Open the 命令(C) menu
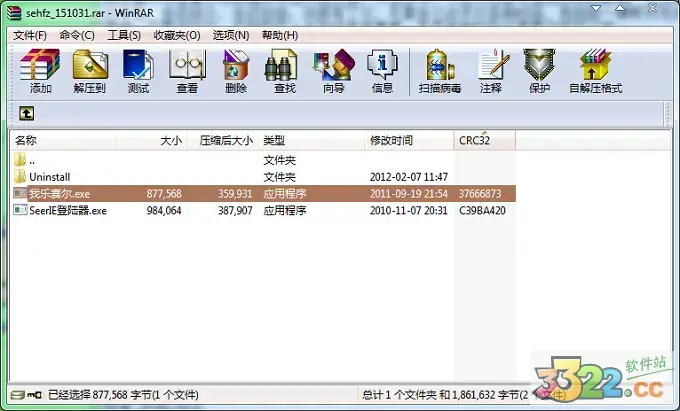This screenshot has height=411, width=680. point(77,35)
